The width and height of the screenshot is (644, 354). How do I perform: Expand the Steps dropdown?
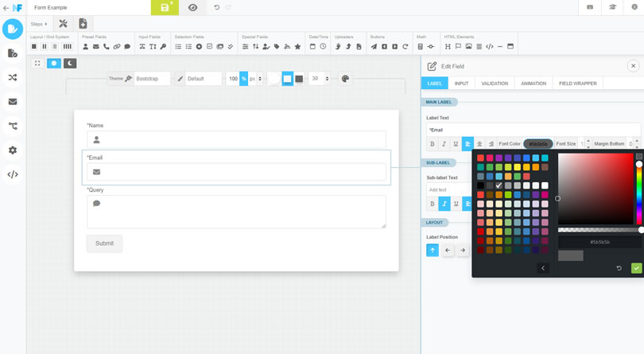point(39,24)
